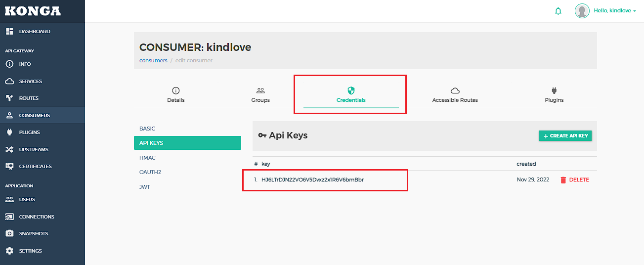Click the trash icon beside DELETE

pos(563,180)
